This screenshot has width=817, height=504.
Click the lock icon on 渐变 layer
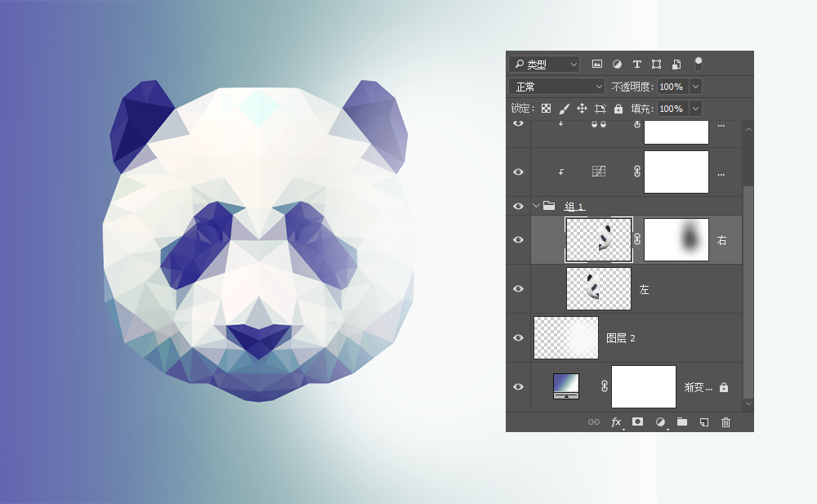pyautogui.click(x=724, y=387)
